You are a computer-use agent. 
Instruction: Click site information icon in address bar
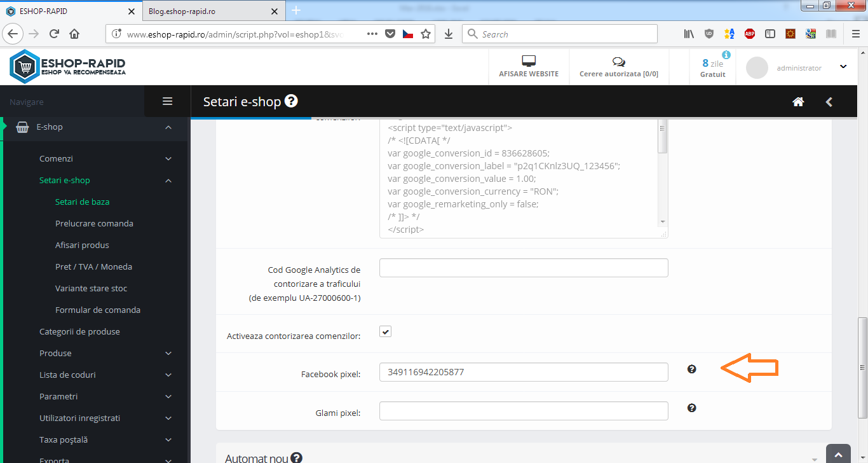[x=116, y=34]
